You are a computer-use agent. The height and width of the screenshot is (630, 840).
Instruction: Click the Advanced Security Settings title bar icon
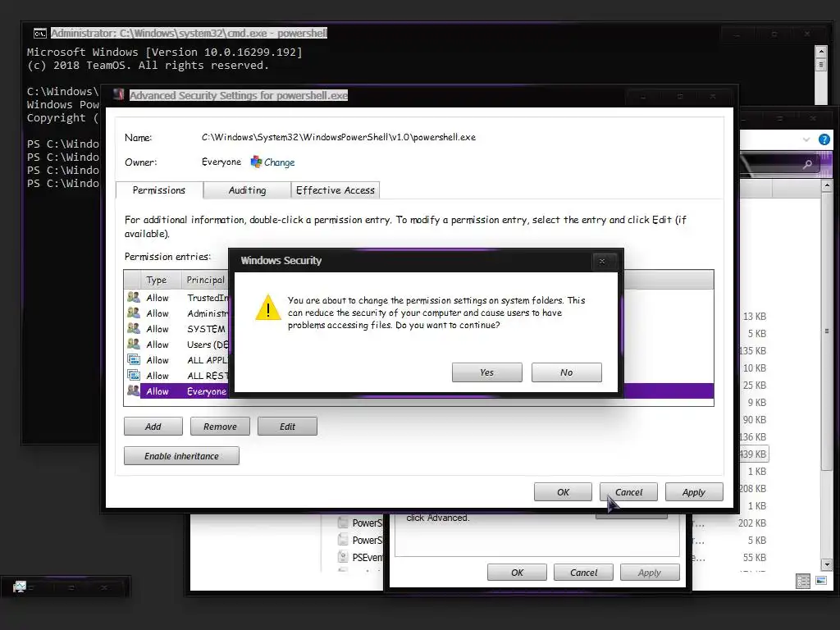pos(119,95)
